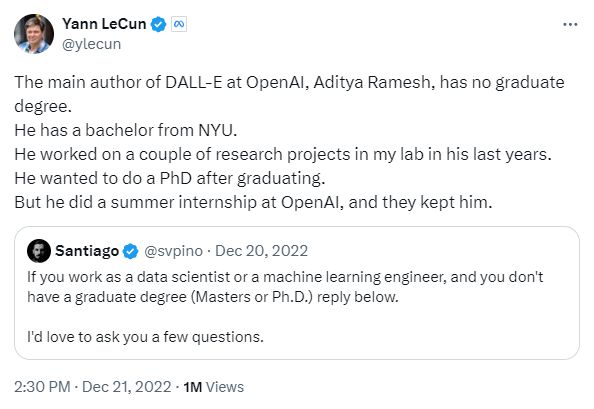
Task: Click the sentence about summer internship at OpenAI
Action: click(x=253, y=202)
